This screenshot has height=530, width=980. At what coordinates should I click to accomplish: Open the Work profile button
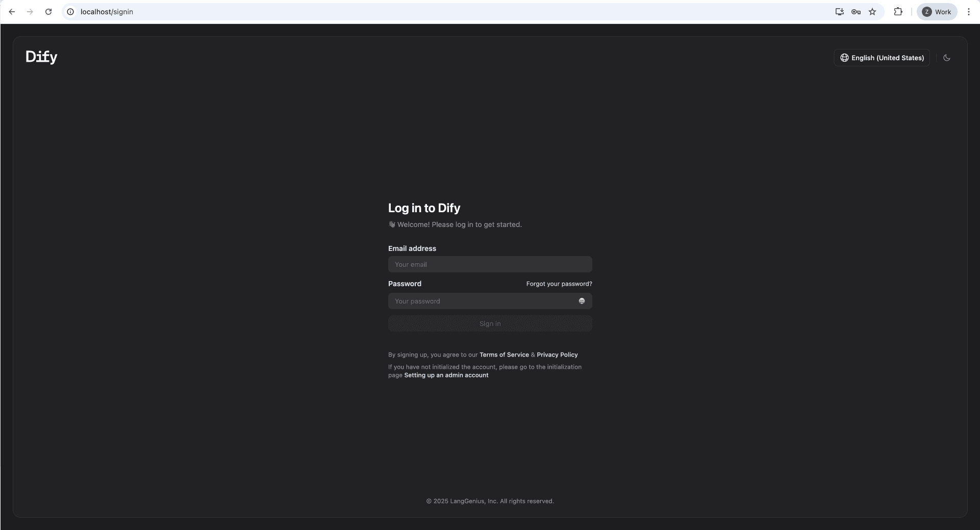[x=937, y=12]
